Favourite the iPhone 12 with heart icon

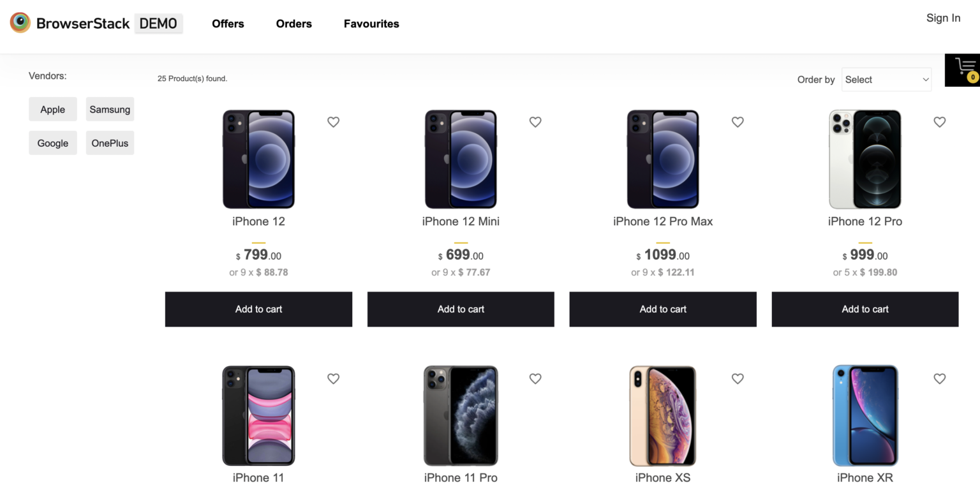(x=333, y=122)
